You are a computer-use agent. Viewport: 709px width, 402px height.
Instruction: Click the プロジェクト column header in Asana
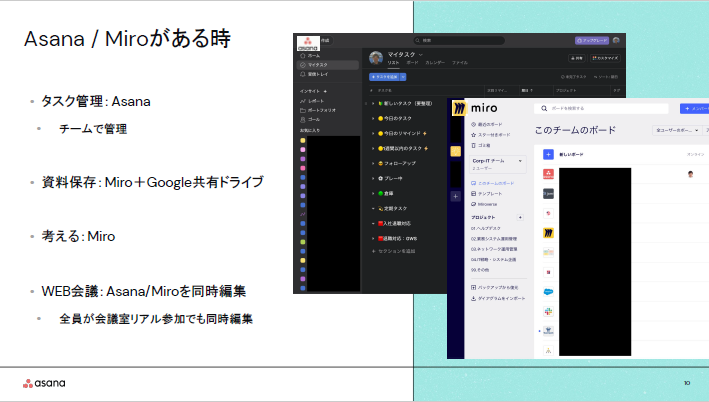point(566,90)
